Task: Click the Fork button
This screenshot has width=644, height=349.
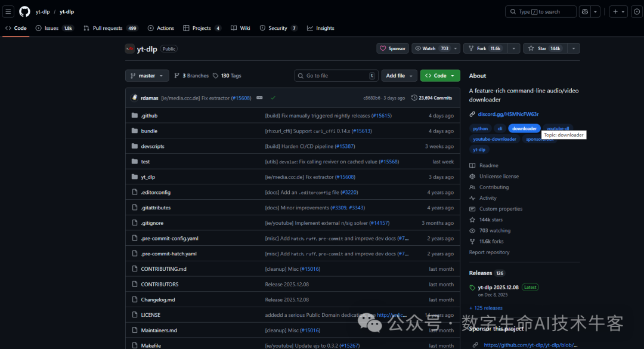Action: (485, 48)
